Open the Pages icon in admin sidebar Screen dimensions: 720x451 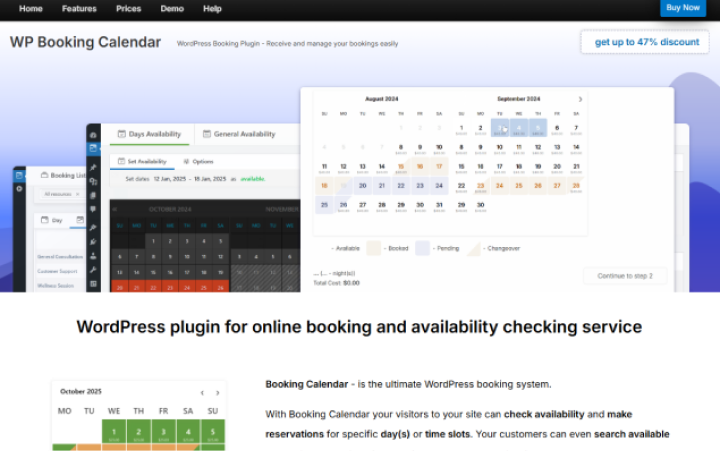(93, 195)
